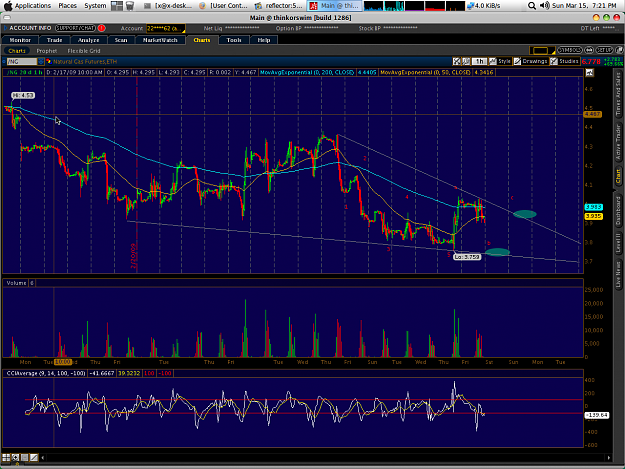Image resolution: width=625 pixels, height=469 pixels.
Task: Open the Account selector dropdown
Action: tap(165, 28)
